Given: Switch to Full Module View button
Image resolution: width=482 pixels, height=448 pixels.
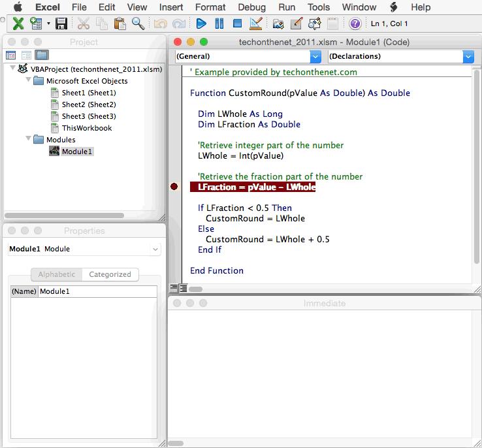Looking at the screenshot, I should (x=184, y=288).
